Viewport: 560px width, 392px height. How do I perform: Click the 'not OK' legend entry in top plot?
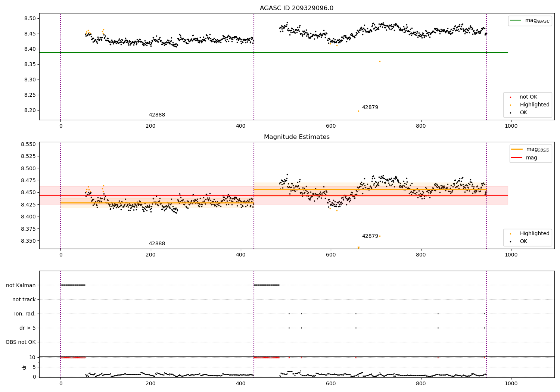[x=523, y=97]
